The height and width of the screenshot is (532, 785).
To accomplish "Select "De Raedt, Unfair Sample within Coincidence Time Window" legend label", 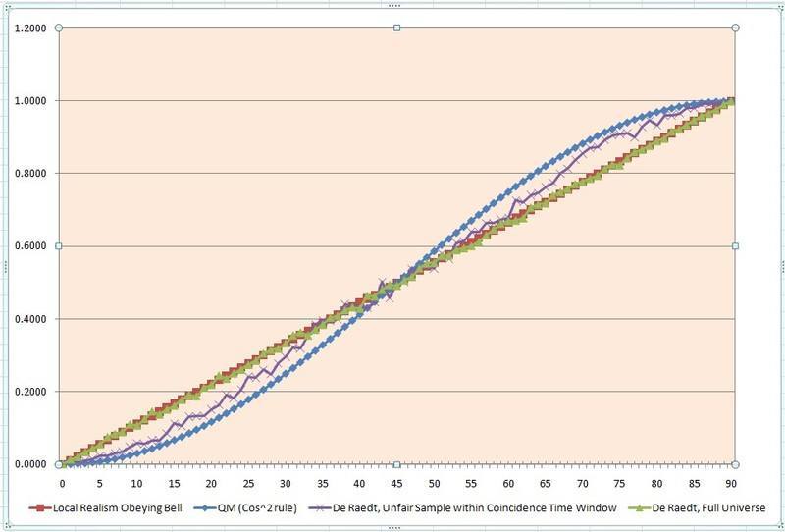I will point(475,508).
